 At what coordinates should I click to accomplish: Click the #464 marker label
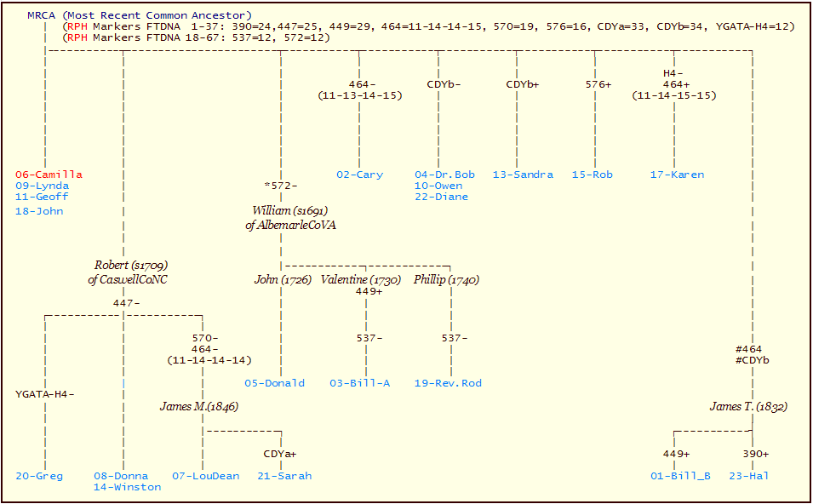click(748, 350)
